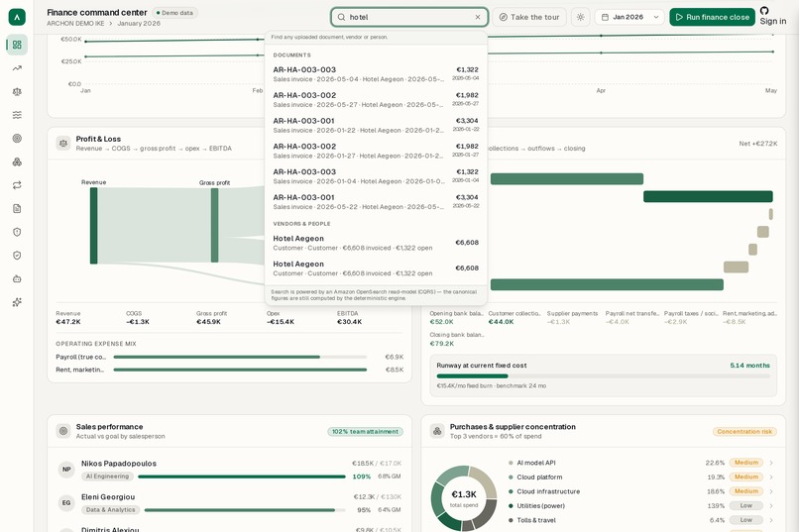
Task: Expand AI model API supplier row chevron
Action: (771, 463)
